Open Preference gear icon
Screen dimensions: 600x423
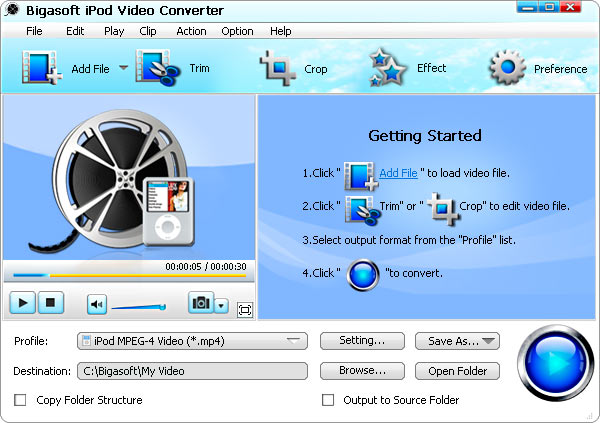point(507,68)
